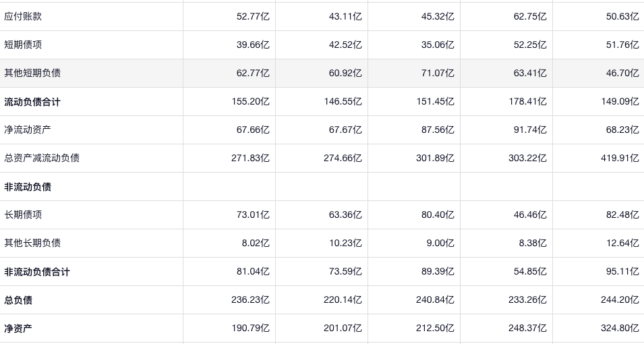This screenshot has height=344, width=644.
Task: Select the 63.36亿 长期债项 cell
Action: tap(345, 214)
